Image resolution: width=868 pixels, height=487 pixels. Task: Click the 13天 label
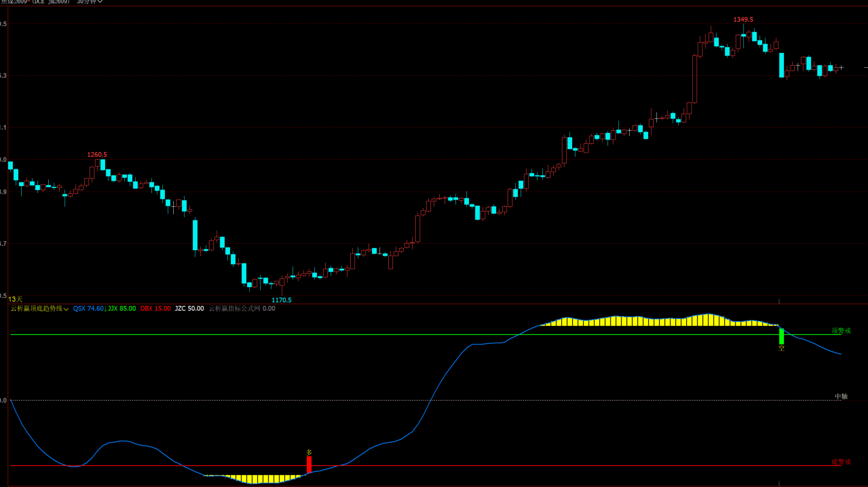[15, 300]
